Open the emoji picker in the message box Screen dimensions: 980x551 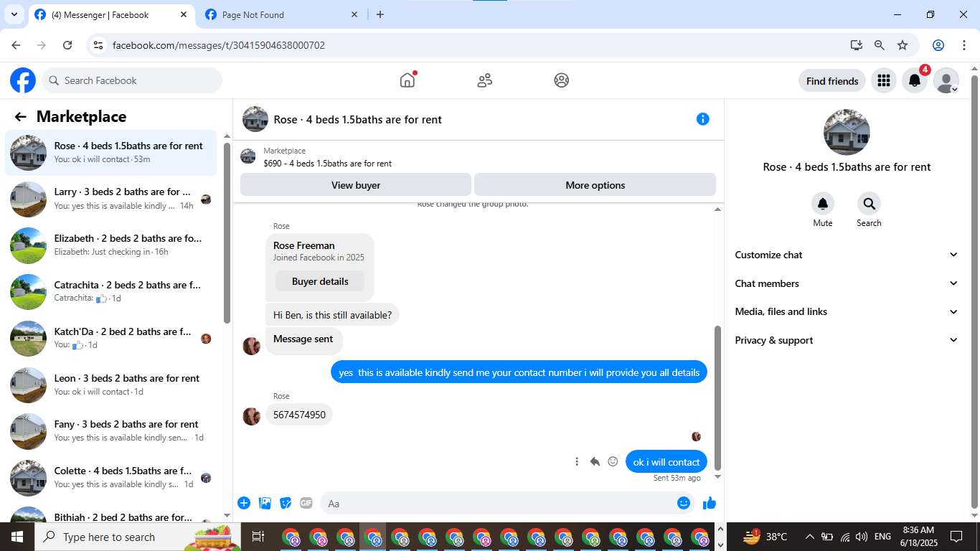tap(684, 503)
